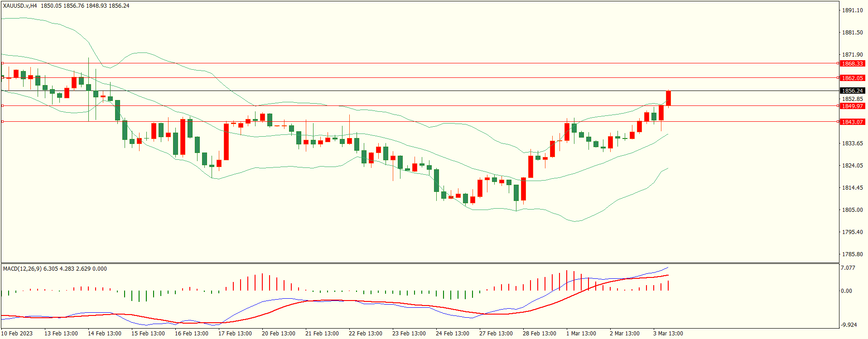
Task: Click the 1868.33 red price label
Action: [x=852, y=64]
